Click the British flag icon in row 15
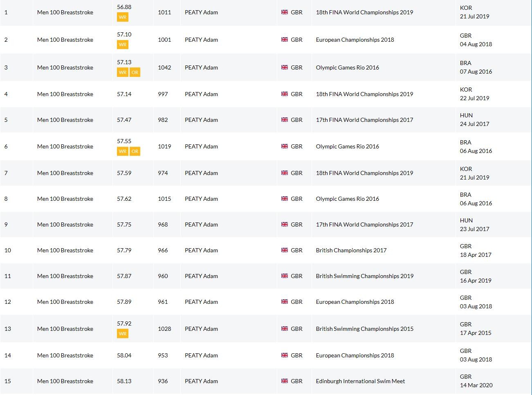 coord(285,381)
